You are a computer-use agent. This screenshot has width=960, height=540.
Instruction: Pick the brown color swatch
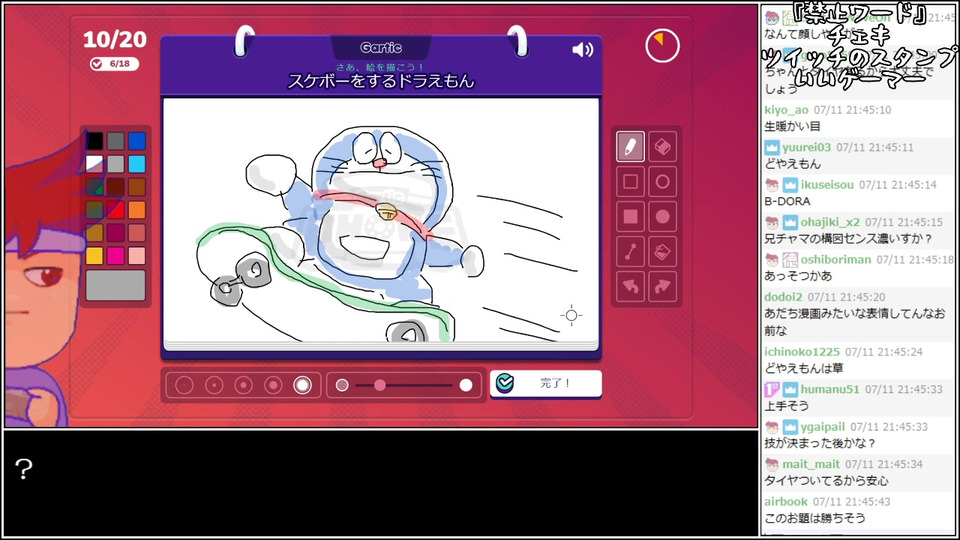pyautogui.click(x=137, y=187)
